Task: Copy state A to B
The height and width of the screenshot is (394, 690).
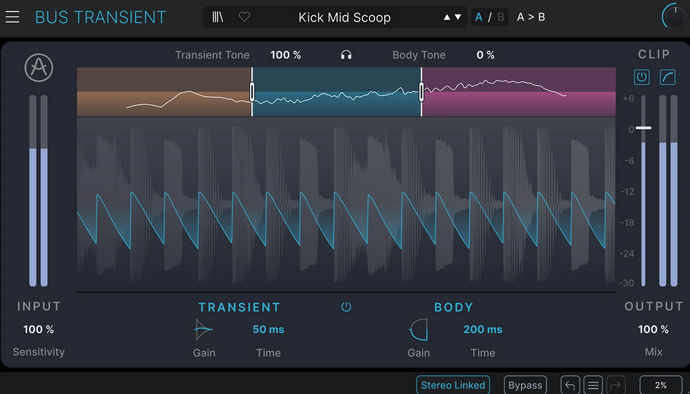Action: tap(531, 17)
